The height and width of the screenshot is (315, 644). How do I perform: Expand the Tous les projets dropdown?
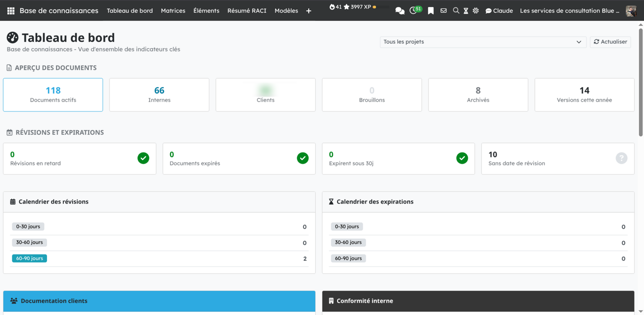point(483,42)
